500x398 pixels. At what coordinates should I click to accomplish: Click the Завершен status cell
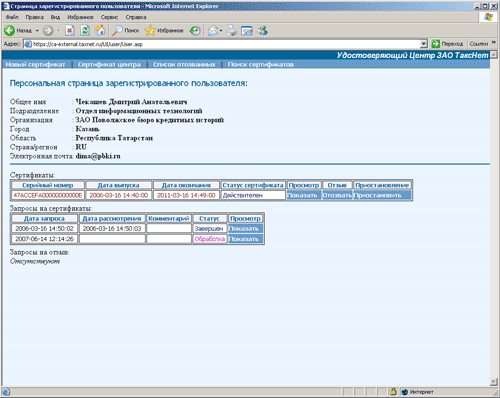coord(209,229)
